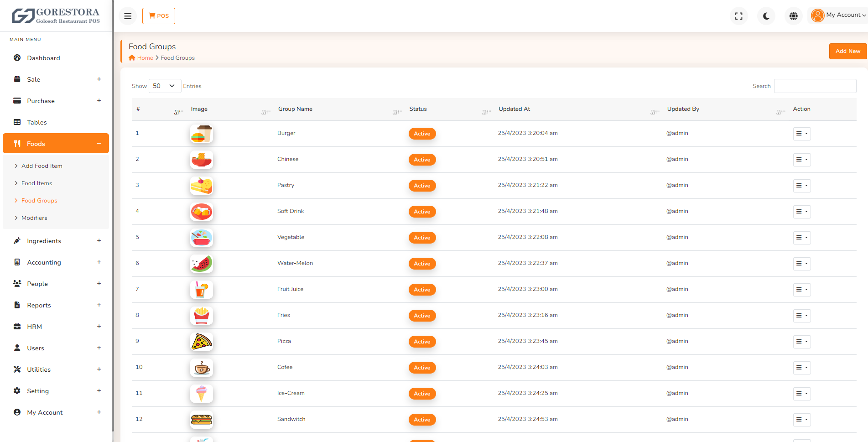The width and height of the screenshot is (868, 442).
Task: Select the Dashboard compass icon in sidebar
Action: [x=17, y=58]
